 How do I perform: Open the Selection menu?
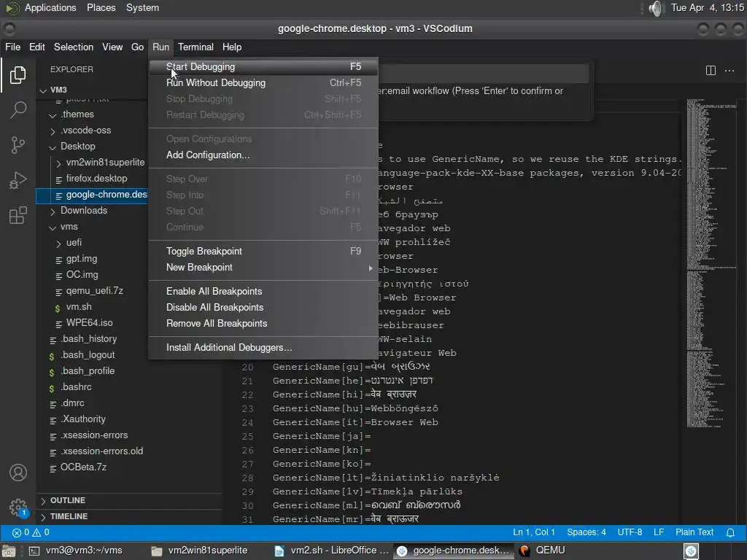click(x=74, y=47)
